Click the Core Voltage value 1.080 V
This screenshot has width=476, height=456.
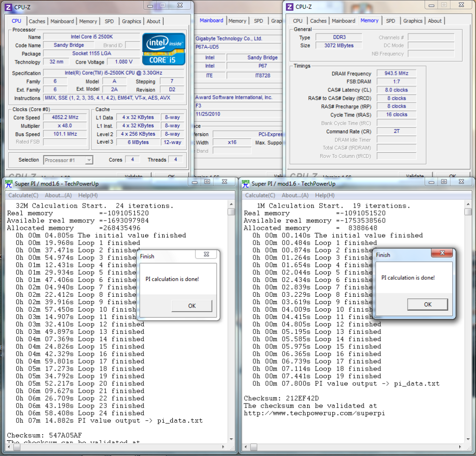(x=124, y=62)
